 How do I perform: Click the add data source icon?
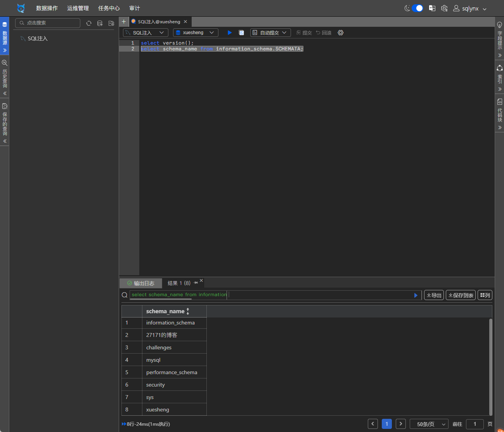tap(100, 23)
